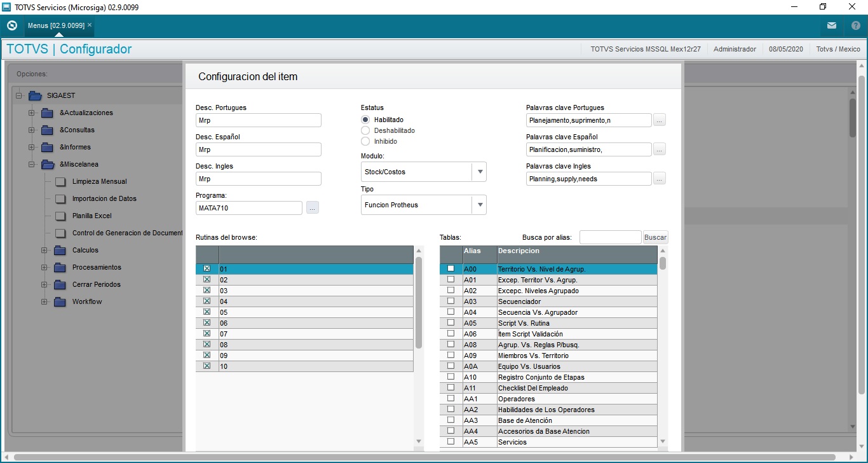Collapse the &Miscelanea tree node
This screenshot has height=463, width=868.
32,164
